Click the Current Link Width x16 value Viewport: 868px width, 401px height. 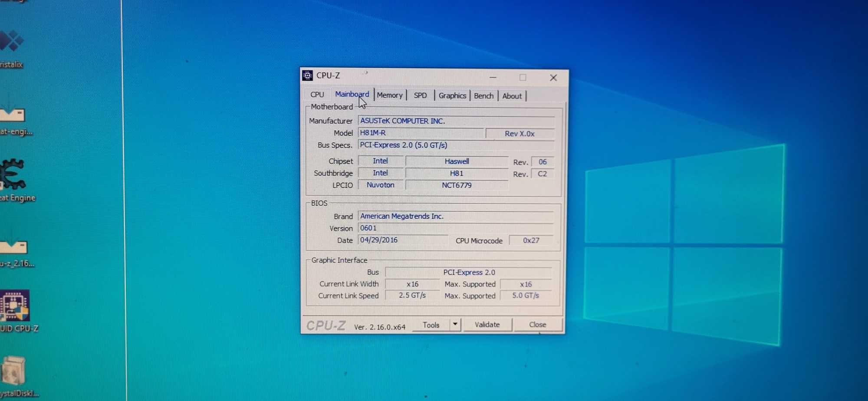coord(412,284)
